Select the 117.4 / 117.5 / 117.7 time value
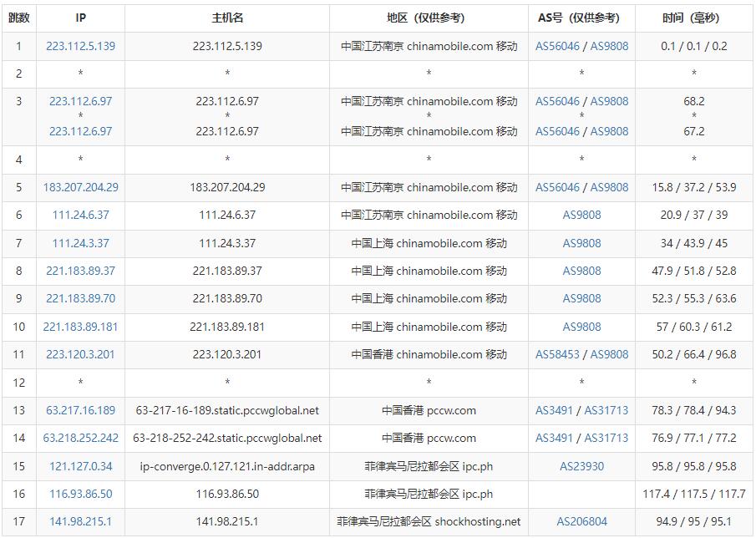 694,494
